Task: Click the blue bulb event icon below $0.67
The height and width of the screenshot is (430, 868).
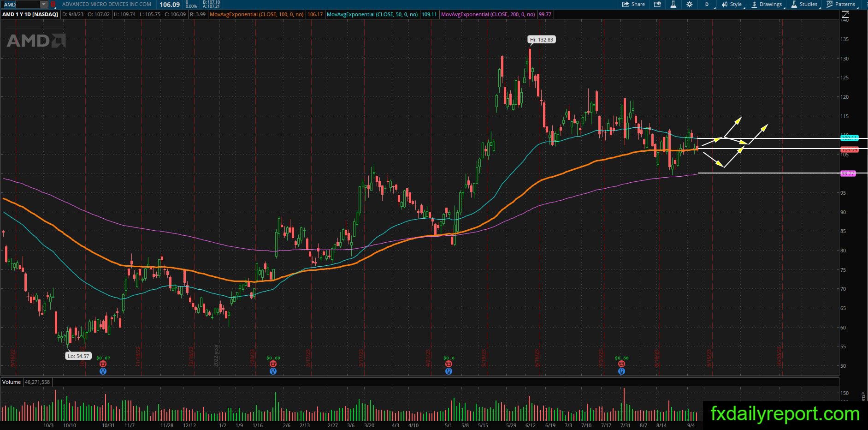Action: [103, 371]
